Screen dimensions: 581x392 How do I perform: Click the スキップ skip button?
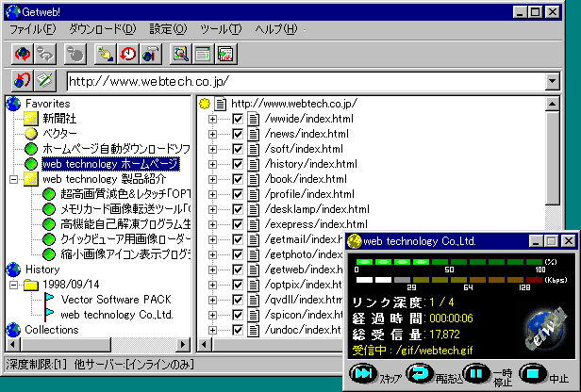(363, 374)
